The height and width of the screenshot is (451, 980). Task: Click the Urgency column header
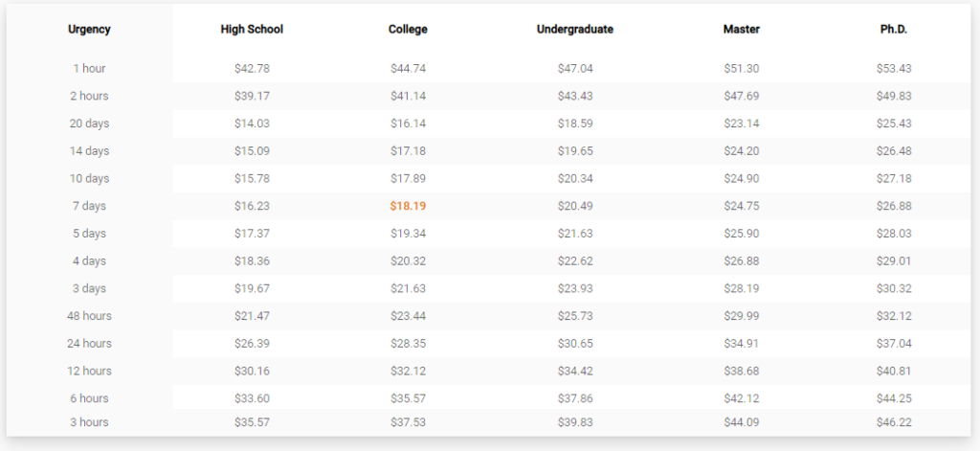coord(89,30)
